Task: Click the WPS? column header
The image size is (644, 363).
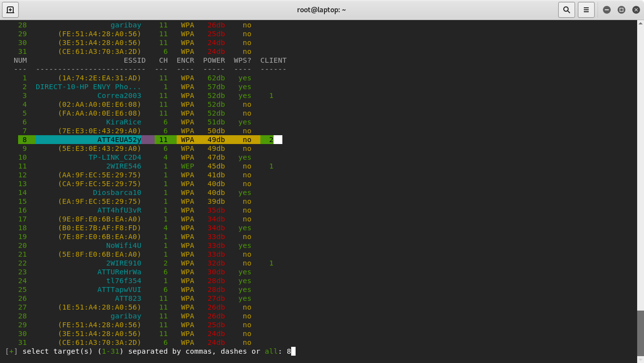Action: click(x=242, y=60)
